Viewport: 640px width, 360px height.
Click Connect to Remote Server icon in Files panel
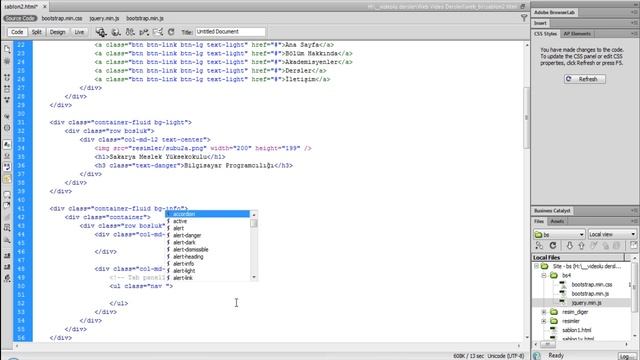pos(539,245)
